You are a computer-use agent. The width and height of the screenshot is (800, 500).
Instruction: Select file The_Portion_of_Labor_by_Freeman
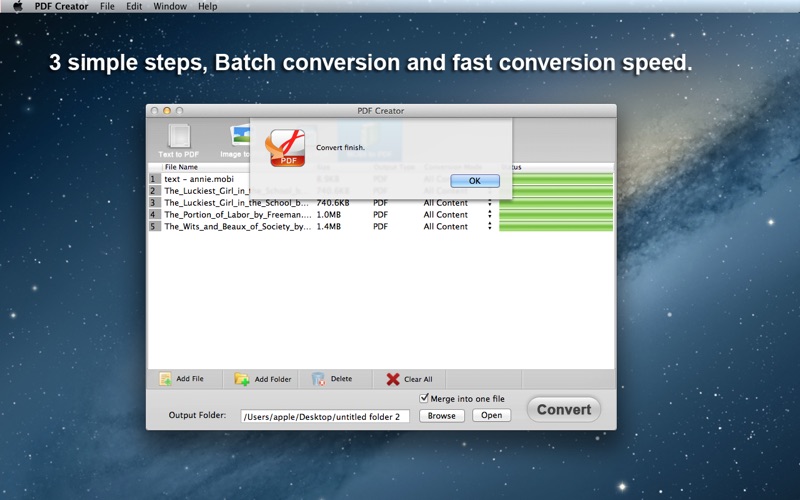pos(238,214)
